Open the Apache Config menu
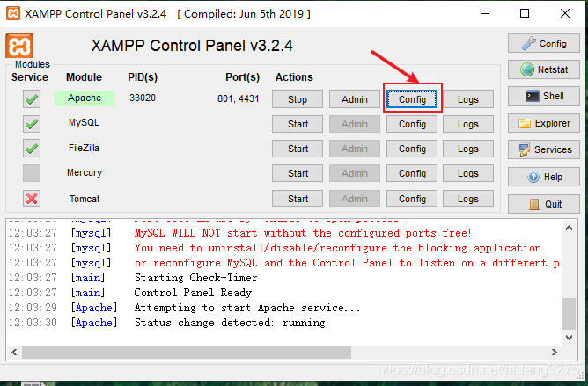The image size is (588, 386). coord(412,99)
